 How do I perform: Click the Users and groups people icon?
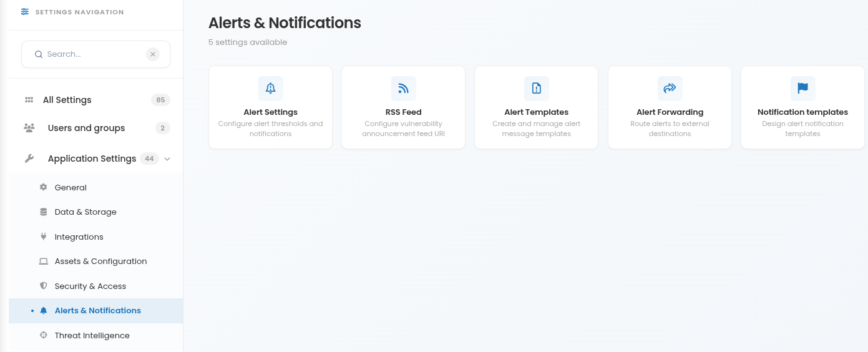(29, 128)
